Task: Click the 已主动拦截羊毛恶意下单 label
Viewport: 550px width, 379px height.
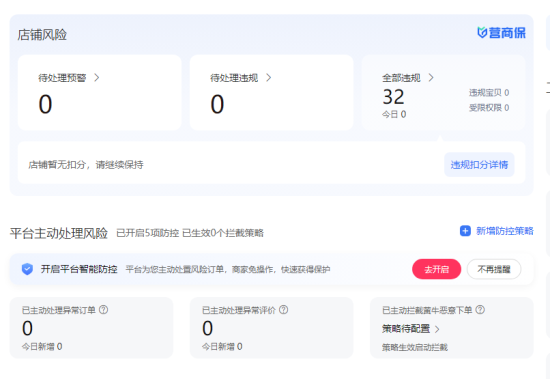Action: (427, 310)
